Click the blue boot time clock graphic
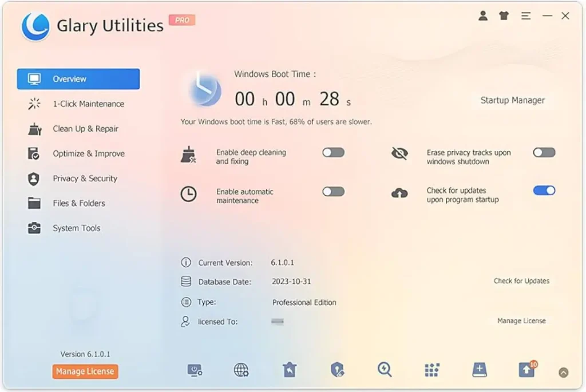This screenshot has width=586, height=392. coord(204,90)
